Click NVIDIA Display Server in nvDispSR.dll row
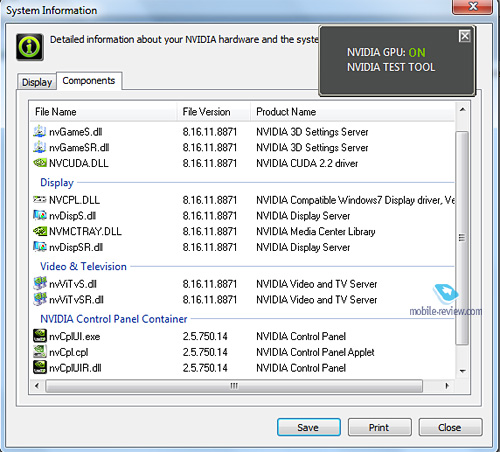The height and width of the screenshot is (452, 500). point(303,247)
